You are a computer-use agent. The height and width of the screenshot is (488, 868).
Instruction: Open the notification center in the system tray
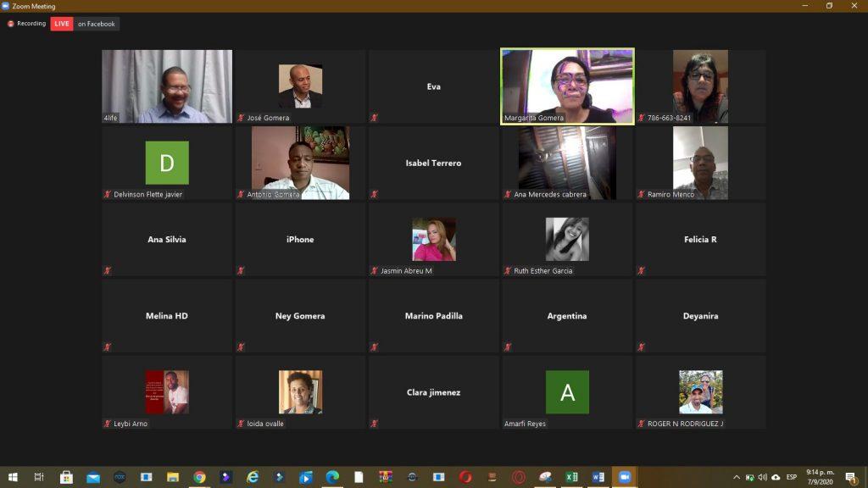(850, 477)
